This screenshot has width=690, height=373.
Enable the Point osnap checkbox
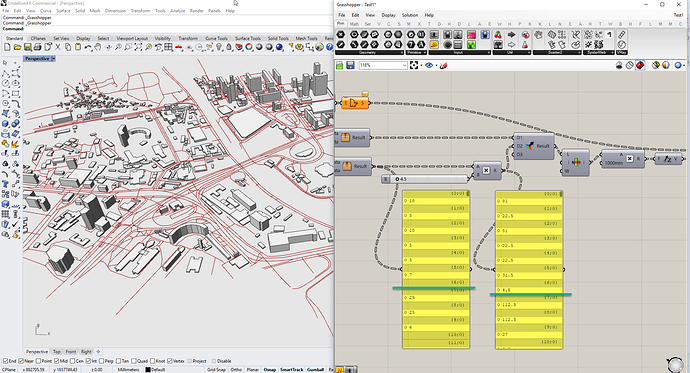(x=38, y=361)
